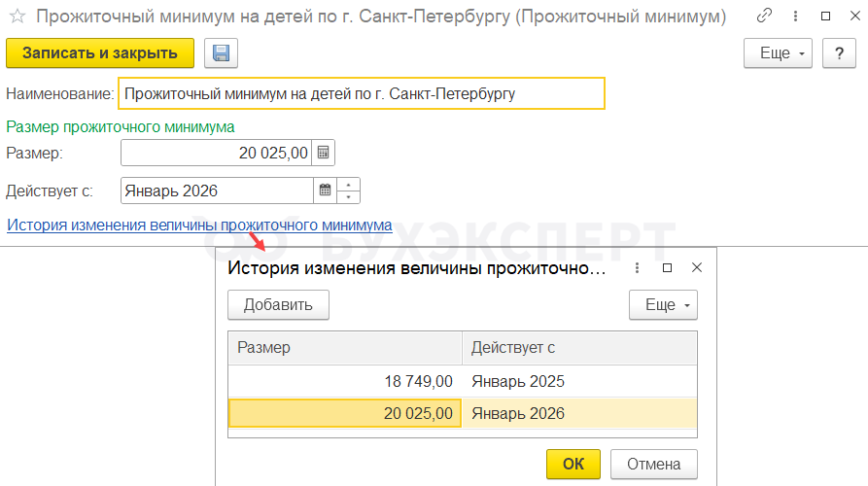Expand the Еще dropdown in main toolbar
868x486 pixels.
click(779, 53)
